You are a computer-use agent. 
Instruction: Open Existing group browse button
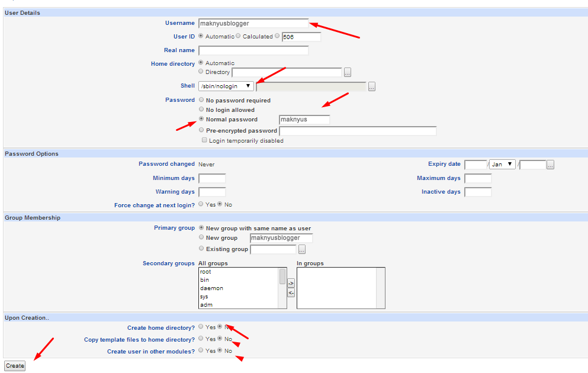[302, 249]
